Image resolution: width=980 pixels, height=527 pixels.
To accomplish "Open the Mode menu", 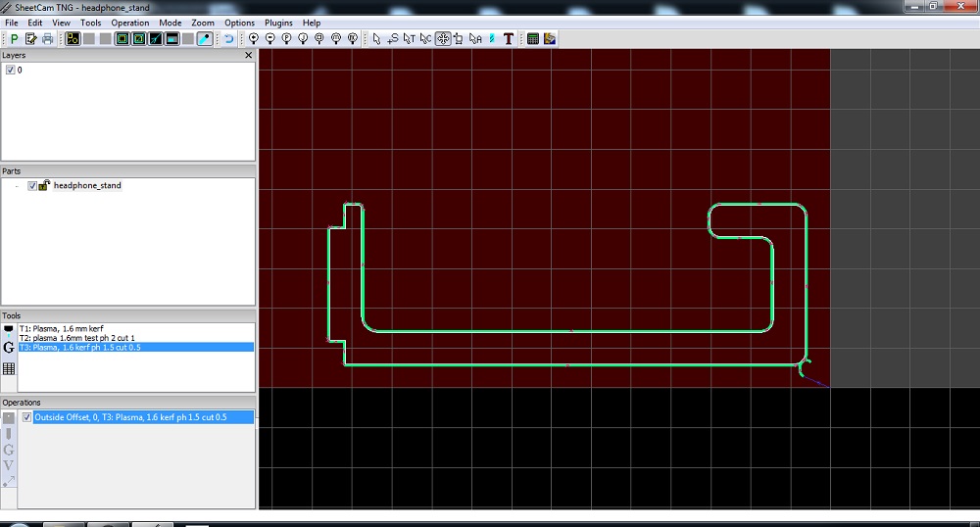I will (170, 23).
